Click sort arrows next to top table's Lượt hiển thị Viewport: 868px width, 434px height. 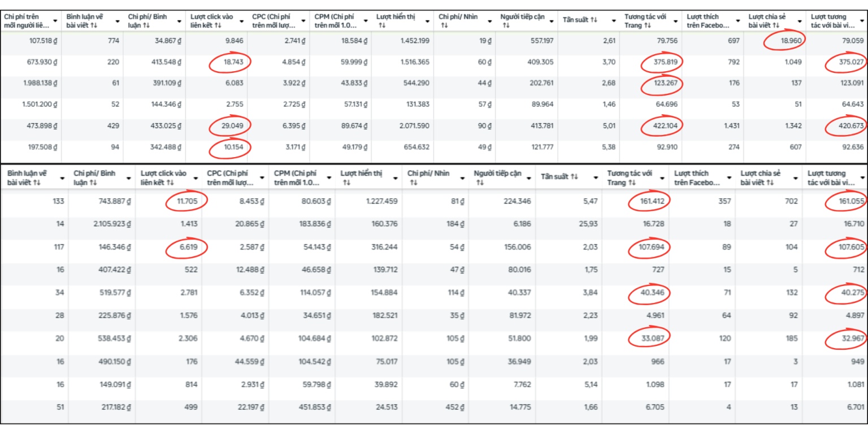[x=382, y=25]
